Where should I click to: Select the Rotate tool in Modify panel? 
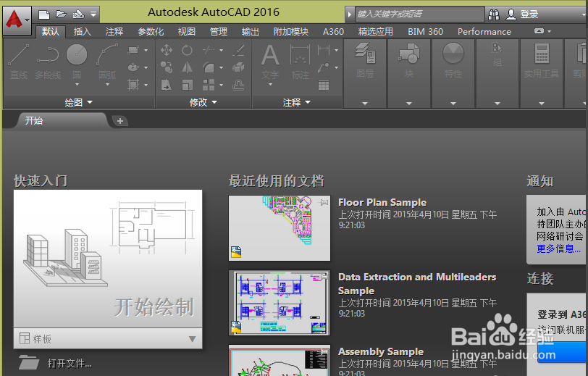tap(187, 50)
